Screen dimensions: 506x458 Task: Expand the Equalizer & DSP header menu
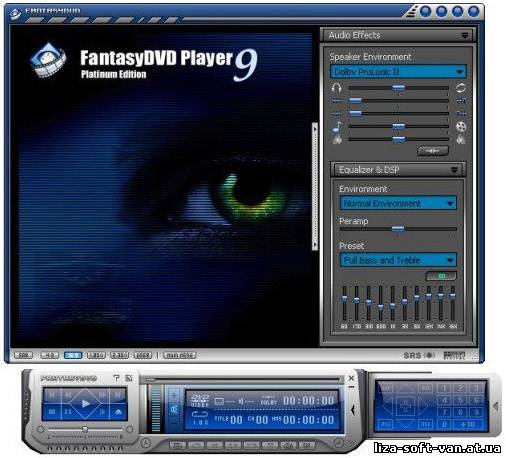tap(454, 170)
